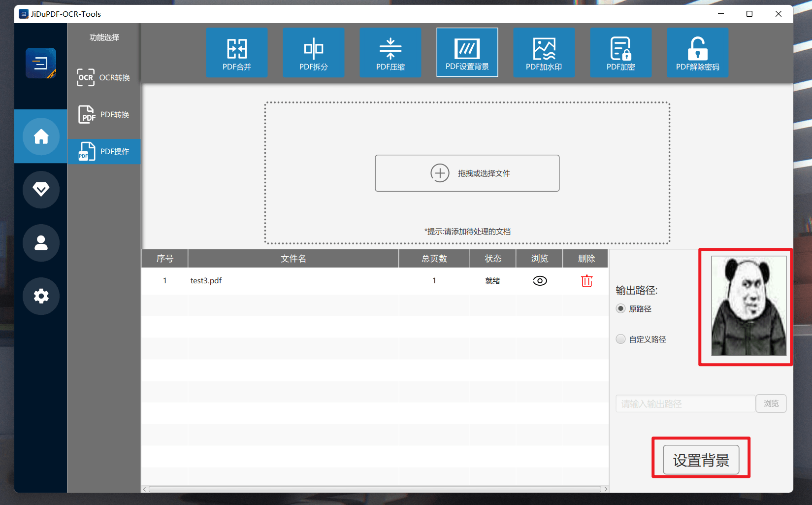Click the 输出路径 label
812x505 pixels.
[637, 290]
